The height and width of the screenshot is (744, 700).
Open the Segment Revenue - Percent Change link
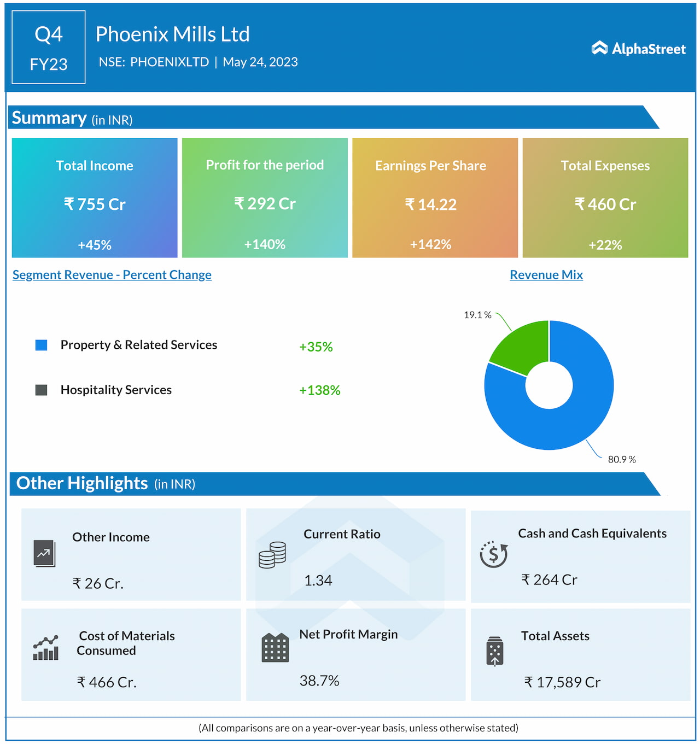(112, 275)
